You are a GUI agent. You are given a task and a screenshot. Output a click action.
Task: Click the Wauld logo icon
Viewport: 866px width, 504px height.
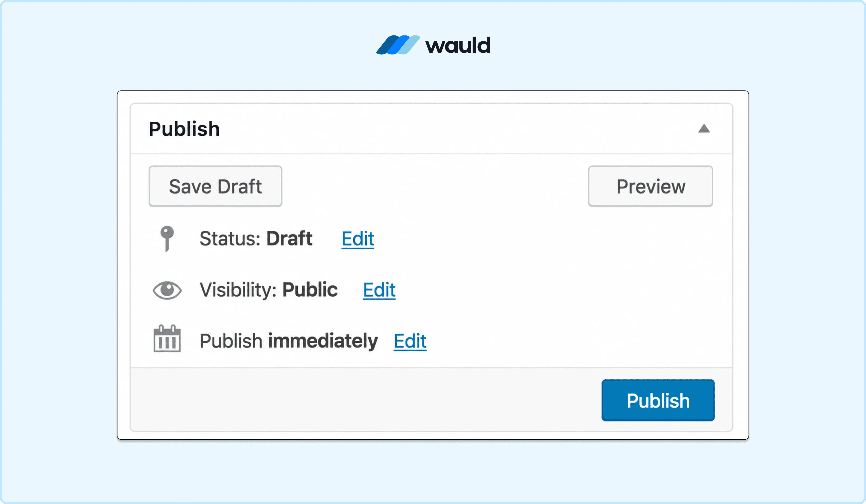tap(398, 45)
